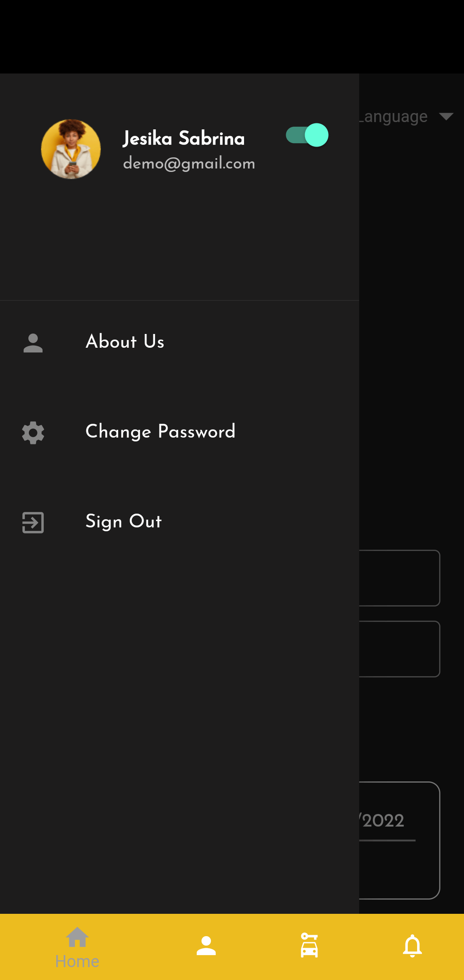Select Change Password from the drawer

(x=161, y=432)
